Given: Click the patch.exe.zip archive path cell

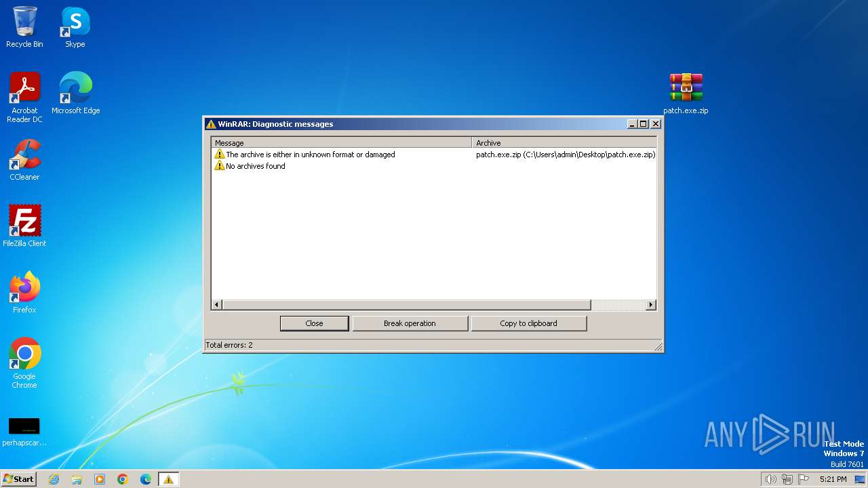Looking at the screenshot, I should (x=566, y=155).
